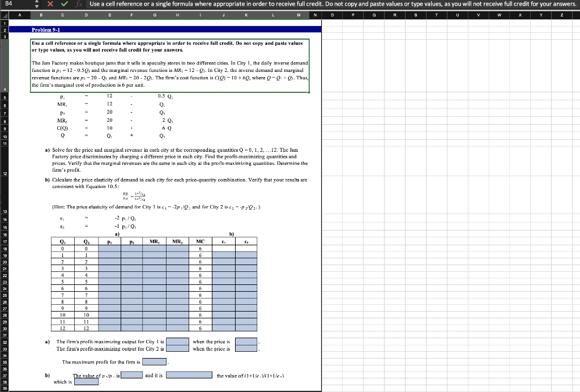This screenshot has height=392, width=580.
Task: Confirm cell entry with the green checkmark icon
Action: (65, 4)
